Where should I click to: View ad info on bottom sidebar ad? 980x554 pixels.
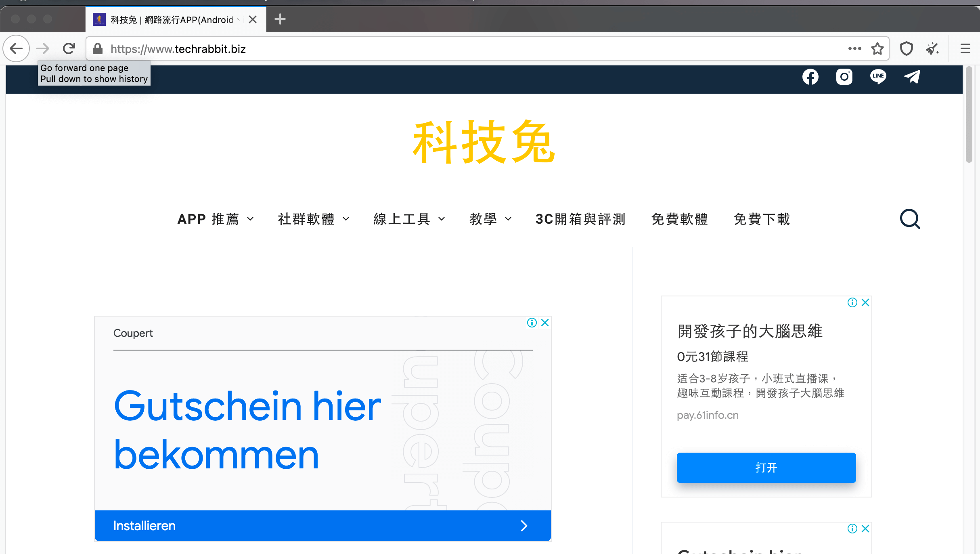(x=852, y=529)
